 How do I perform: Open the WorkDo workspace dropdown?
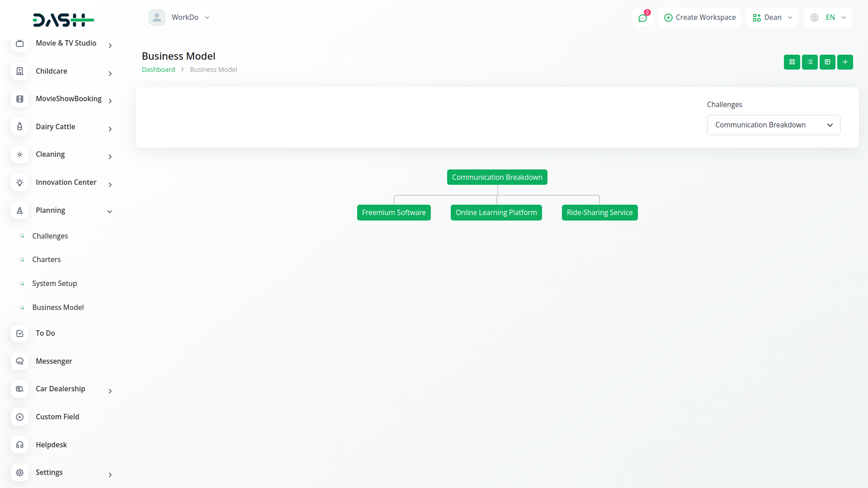(179, 18)
